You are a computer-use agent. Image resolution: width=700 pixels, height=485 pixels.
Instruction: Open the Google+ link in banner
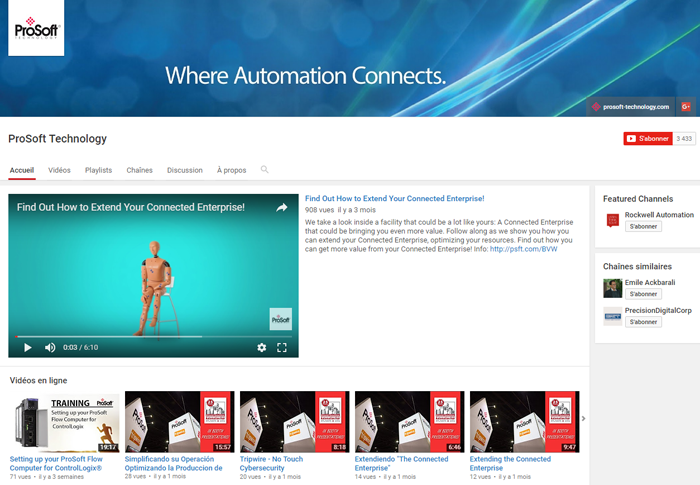point(686,107)
